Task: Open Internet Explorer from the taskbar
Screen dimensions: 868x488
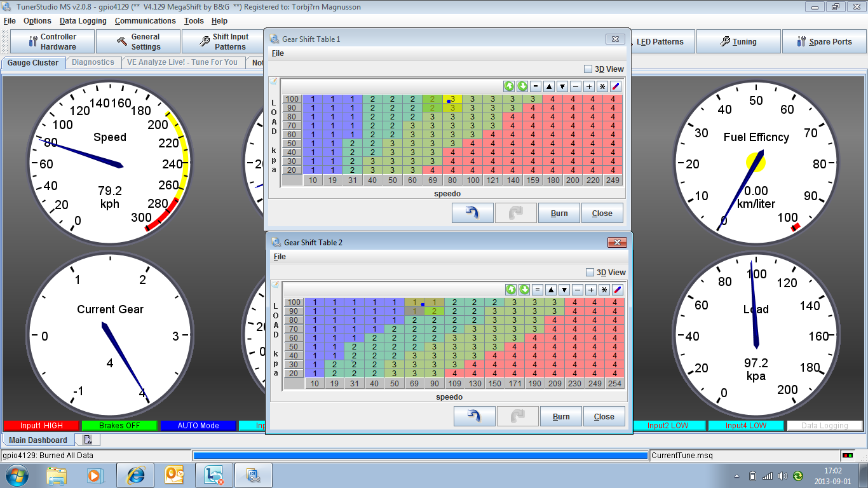Action: [135, 475]
